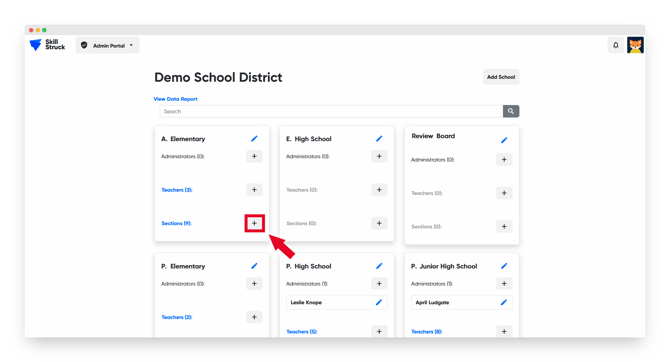
Task: Open the View Data Report link
Action: point(176,99)
